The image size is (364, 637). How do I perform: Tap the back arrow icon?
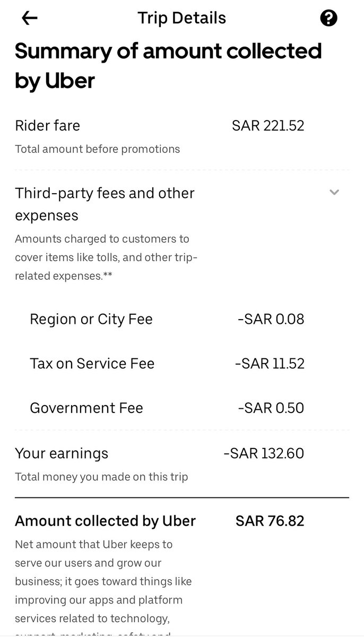[x=29, y=18]
